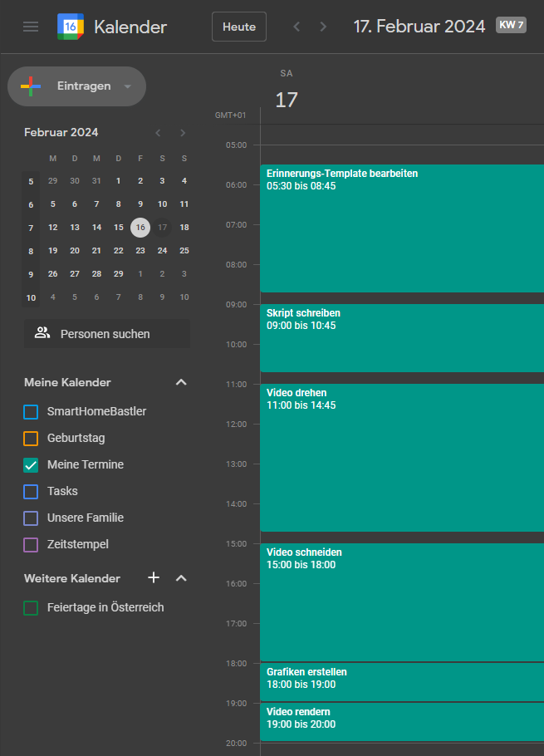Click the Feiertage in Österreich label
The width and height of the screenshot is (544, 756).
pos(105,607)
